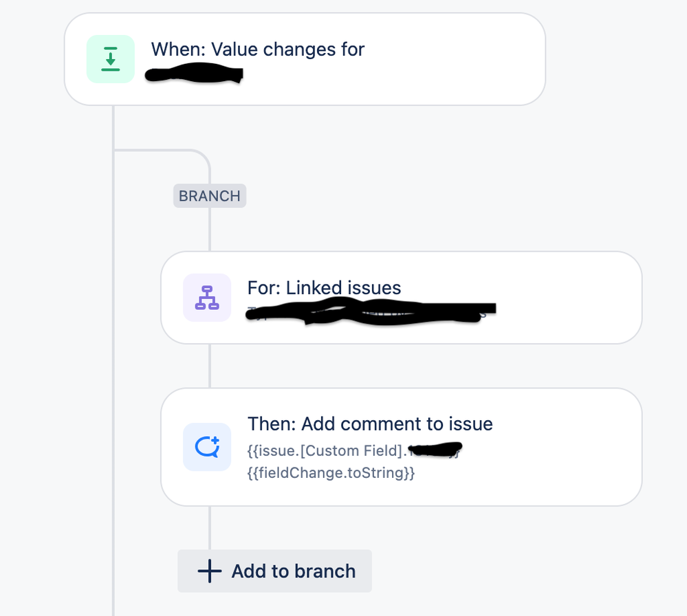Click the {{issue.[Custom Field]}} smart value
This screenshot has height=616, width=687.
(x=309, y=451)
